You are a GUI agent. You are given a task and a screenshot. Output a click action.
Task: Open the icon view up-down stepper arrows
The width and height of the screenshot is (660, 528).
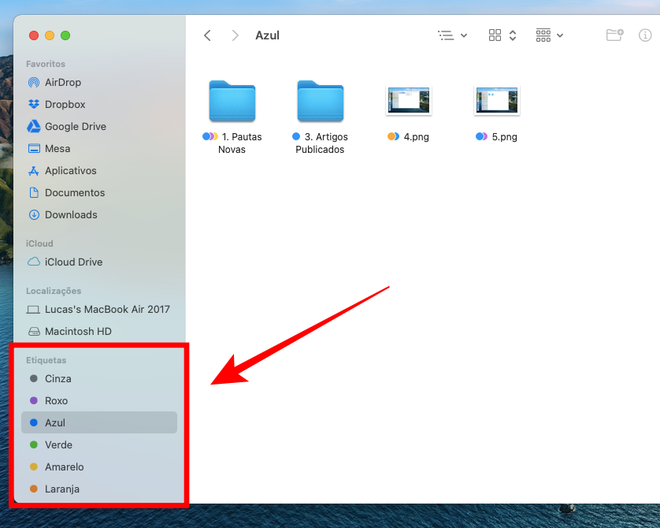pyautogui.click(x=513, y=35)
